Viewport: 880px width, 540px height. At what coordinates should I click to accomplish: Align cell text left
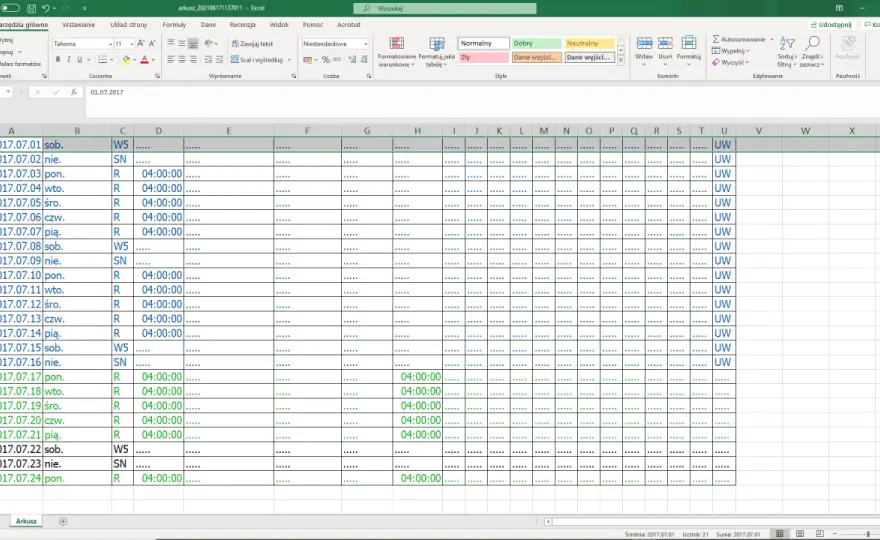[171, 60]
